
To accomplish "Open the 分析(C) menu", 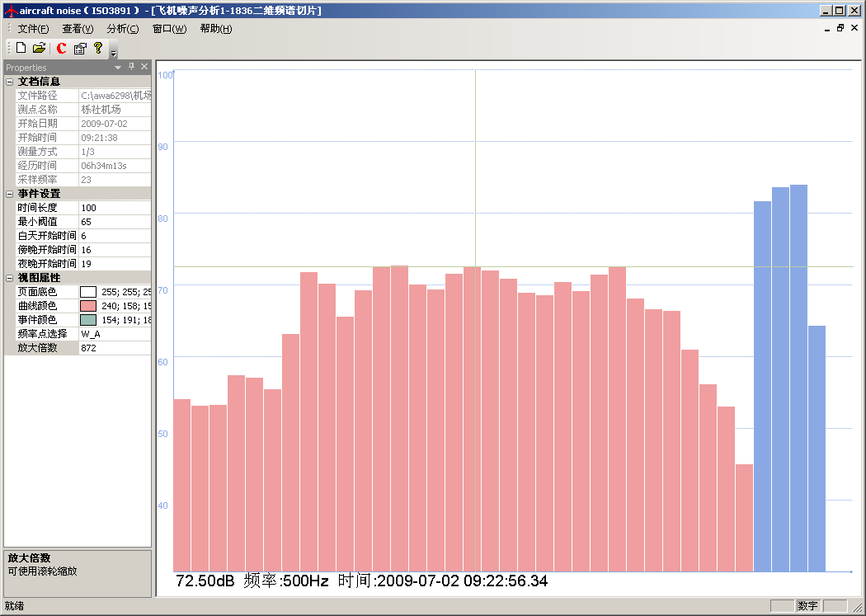I will [x=122, y=29].
